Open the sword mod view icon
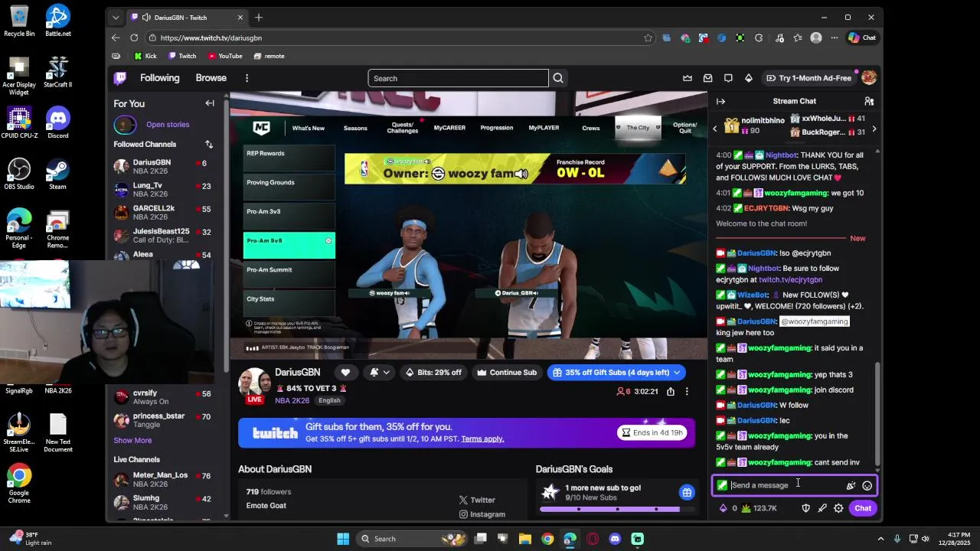The image size is (980, 551). coord(822,508)
